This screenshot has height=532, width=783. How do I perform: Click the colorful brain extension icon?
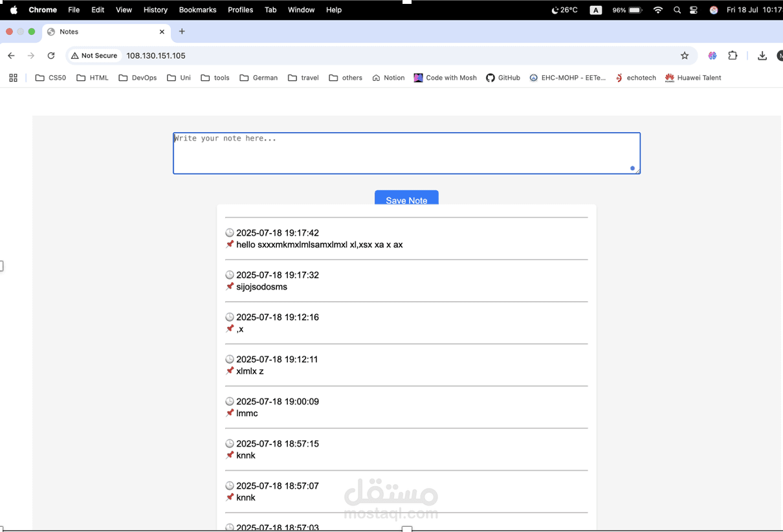(712, 56)
